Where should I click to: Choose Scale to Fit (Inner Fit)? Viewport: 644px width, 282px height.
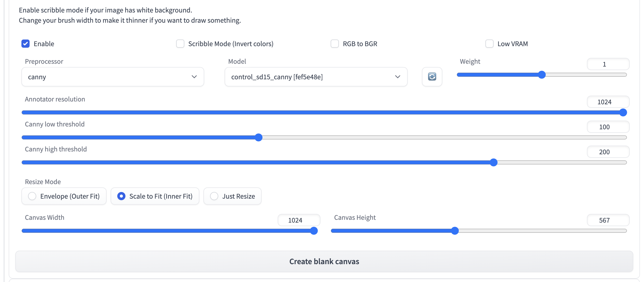[121, 196]
